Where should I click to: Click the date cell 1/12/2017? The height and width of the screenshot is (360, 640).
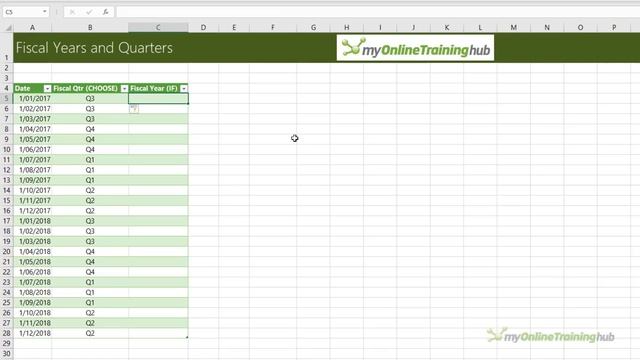[x=33, y=211]
